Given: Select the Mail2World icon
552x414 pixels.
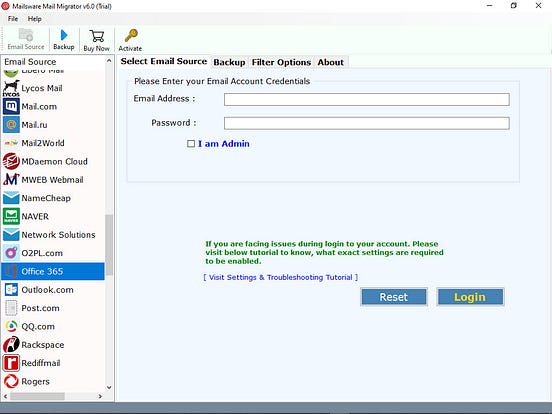Looking at the screenshot, I should click(x=11, y=143).
